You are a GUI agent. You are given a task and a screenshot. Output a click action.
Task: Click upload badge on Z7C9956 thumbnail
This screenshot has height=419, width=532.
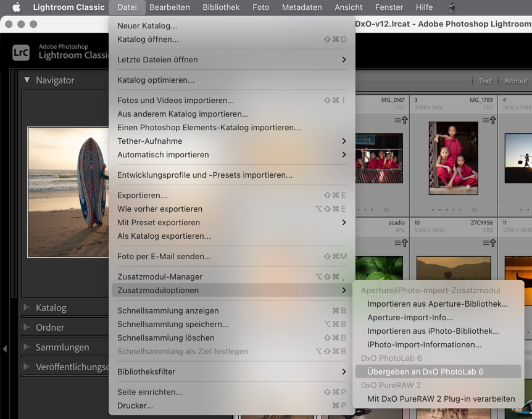(x=489, y=243)
